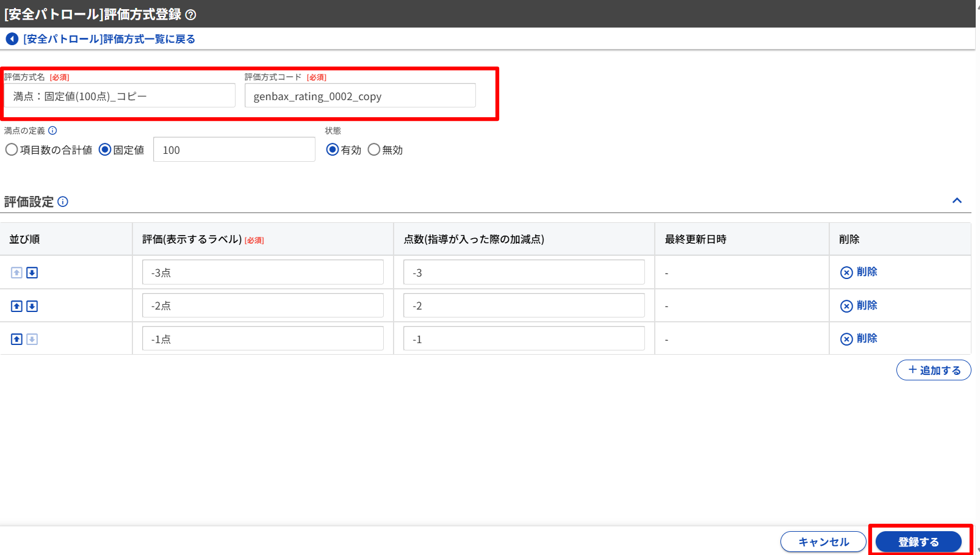Select the 固定値 radio option
Screen dimensions: 980x555
pos(105,150)
